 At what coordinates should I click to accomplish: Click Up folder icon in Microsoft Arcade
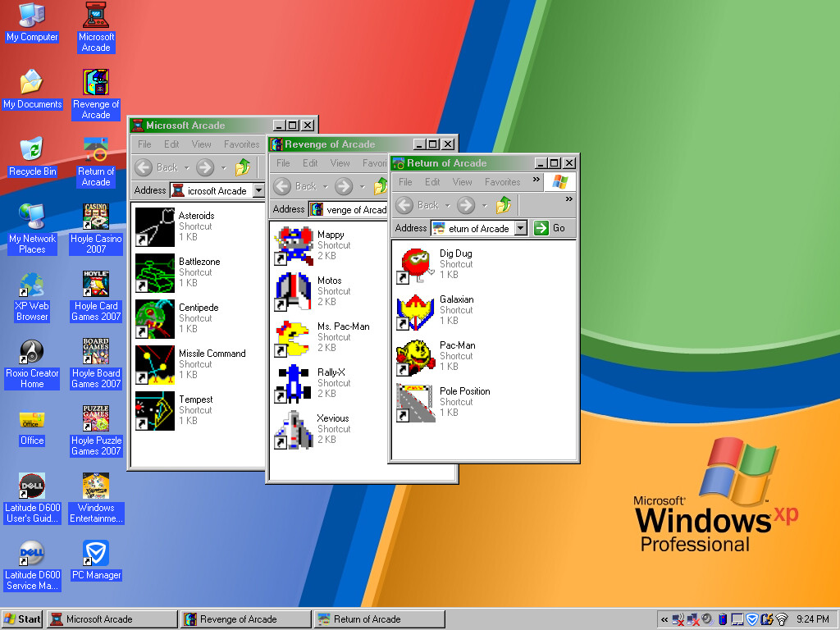coord(243,167)
